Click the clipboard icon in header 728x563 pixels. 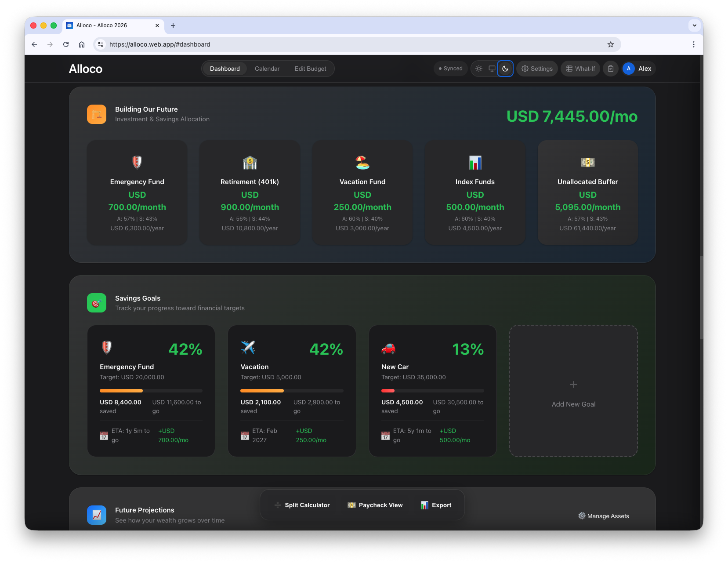tap(611, 69)
